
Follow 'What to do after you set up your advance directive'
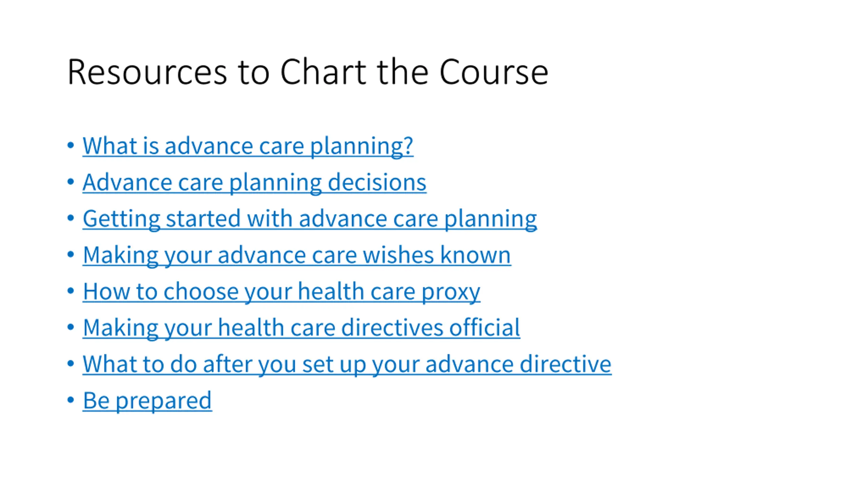[347, 364]
